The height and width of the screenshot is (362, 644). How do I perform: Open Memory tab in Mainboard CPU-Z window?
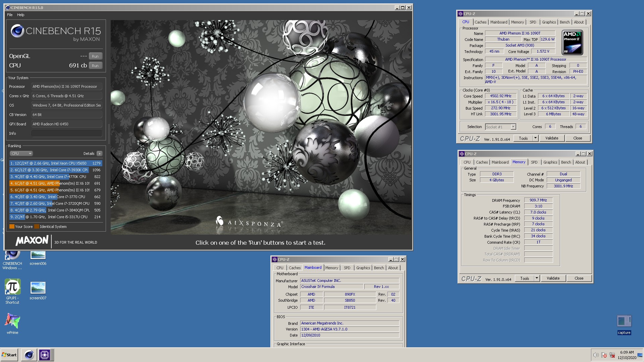332,268
